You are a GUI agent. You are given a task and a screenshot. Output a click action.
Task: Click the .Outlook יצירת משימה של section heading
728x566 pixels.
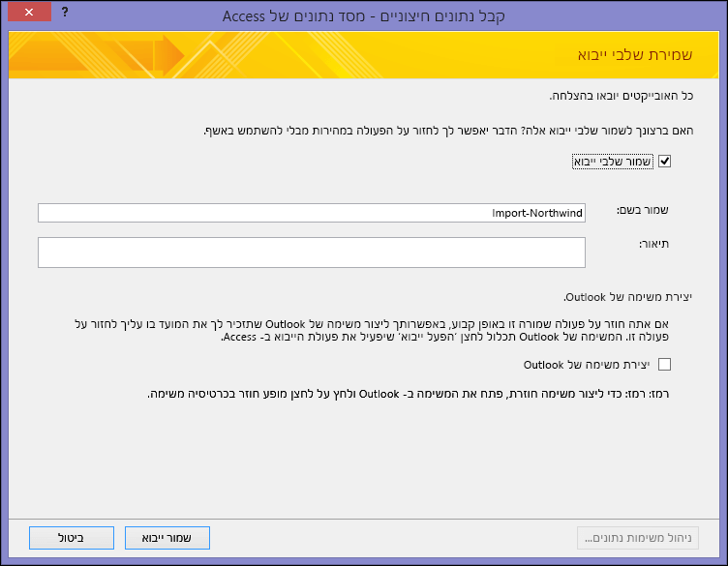[x=627, y=297]
